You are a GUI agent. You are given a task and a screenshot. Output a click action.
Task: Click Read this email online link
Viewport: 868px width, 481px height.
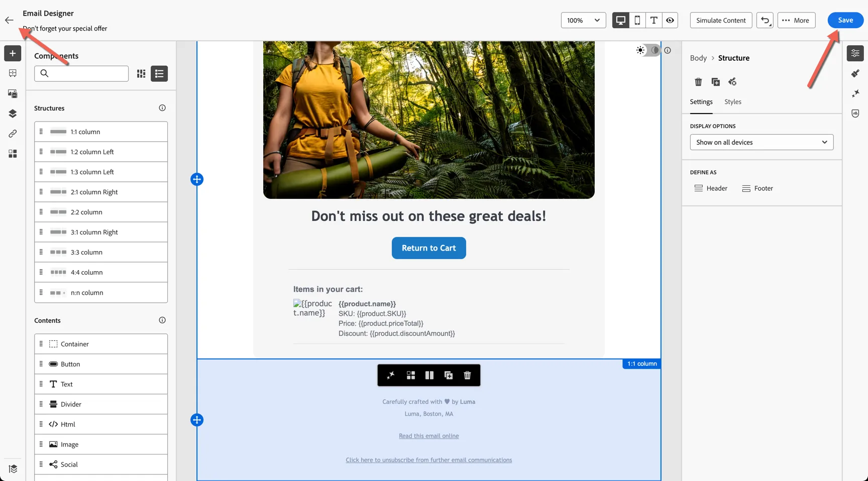[429, 436]
